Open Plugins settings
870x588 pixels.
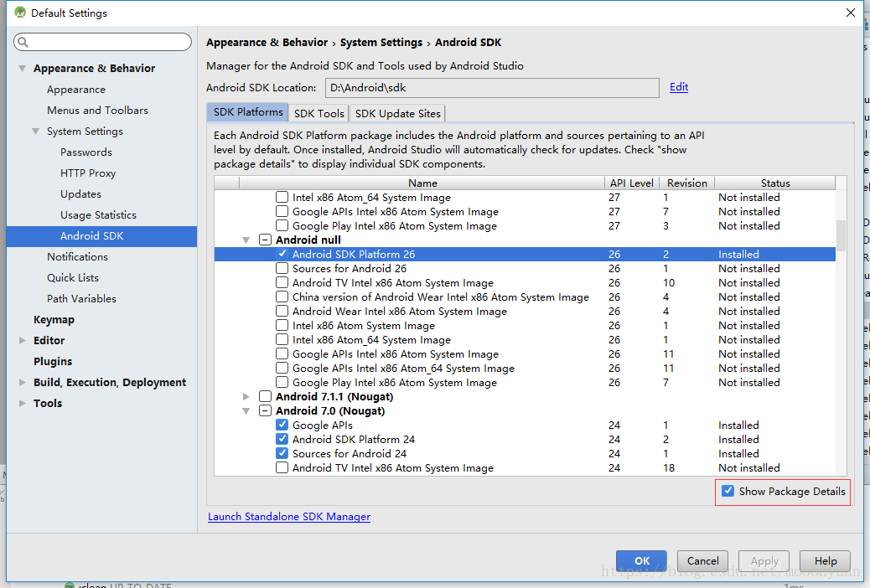(x=53, y=361)
